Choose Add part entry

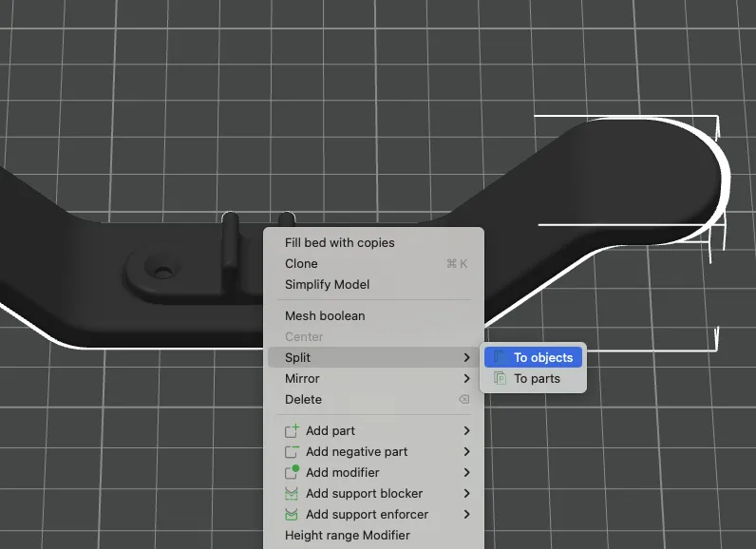(373, 430)
